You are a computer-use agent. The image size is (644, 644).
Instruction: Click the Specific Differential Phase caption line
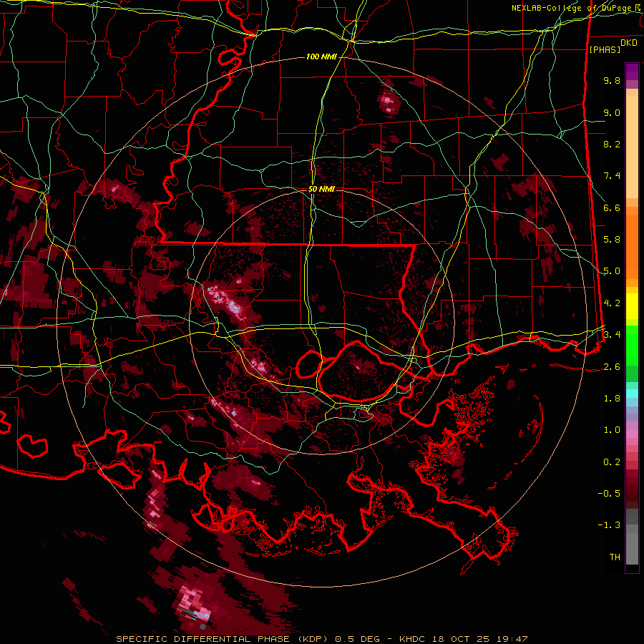click(321, 639)
